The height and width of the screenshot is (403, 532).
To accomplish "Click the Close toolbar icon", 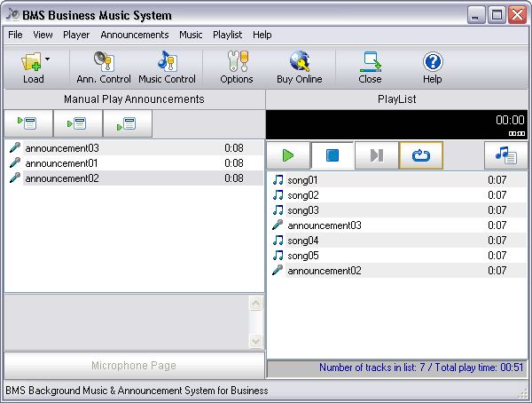I will click(370, 61).
